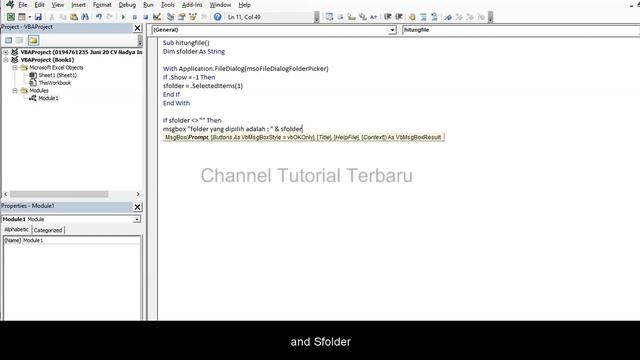Indent the selected code lines
Screen dimensions: 640x360
point(387,17)
